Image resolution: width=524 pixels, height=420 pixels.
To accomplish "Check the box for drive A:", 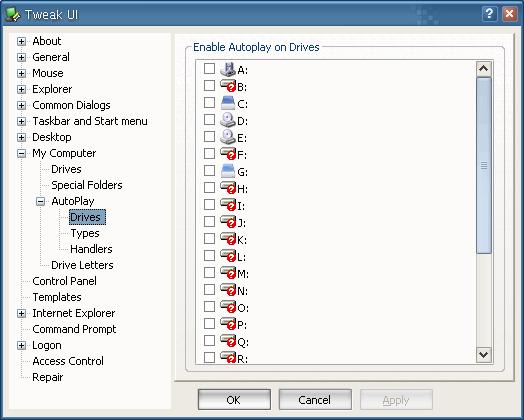I will point(209,68).
